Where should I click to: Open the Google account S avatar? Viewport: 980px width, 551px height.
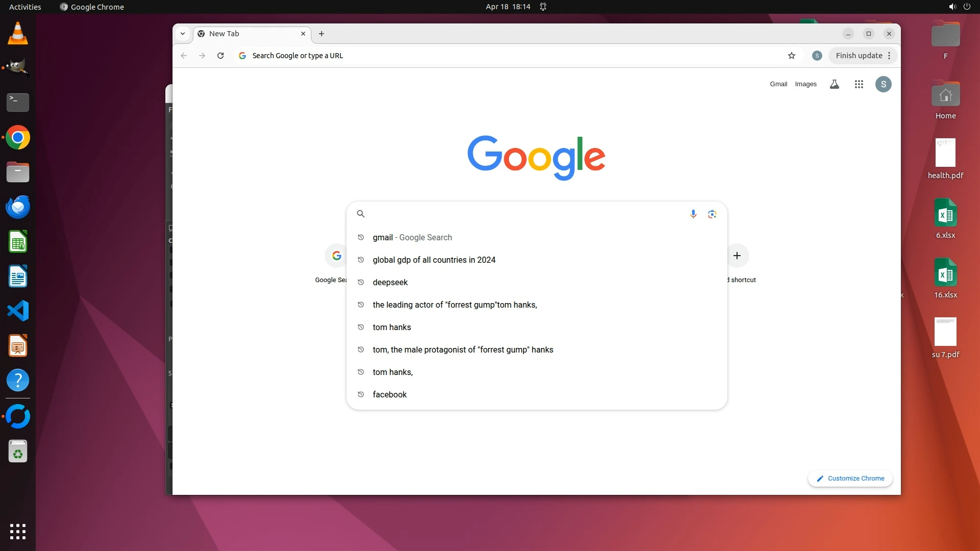pos(883,84)
